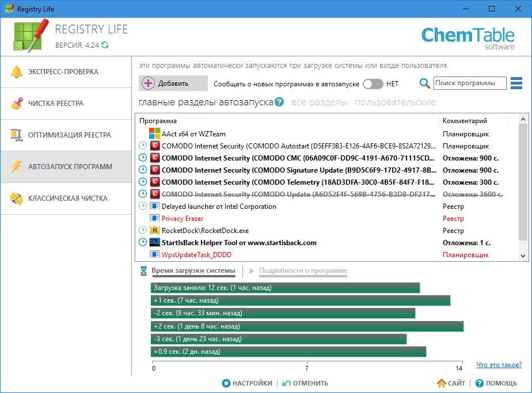Click the Добавить button
This screenshot has height=393, width=532.
point(173,83)
